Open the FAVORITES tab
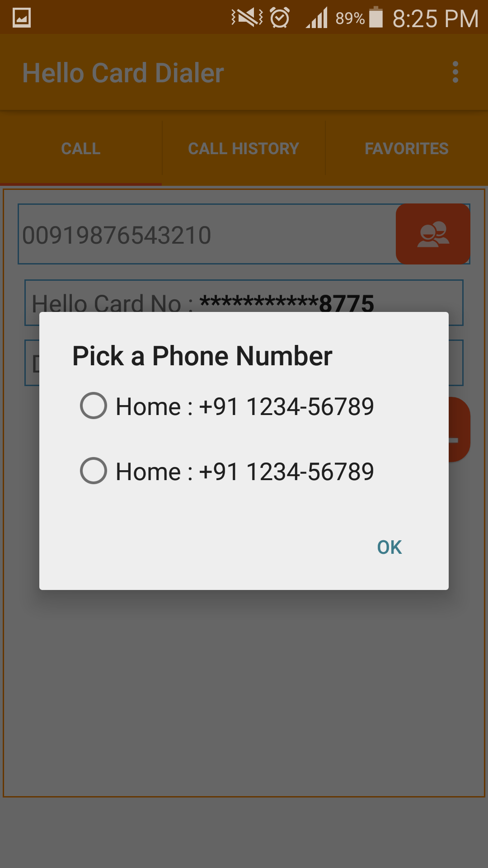Image resolution: width=488 pixels, height=868 pixels. coord(407,149)
